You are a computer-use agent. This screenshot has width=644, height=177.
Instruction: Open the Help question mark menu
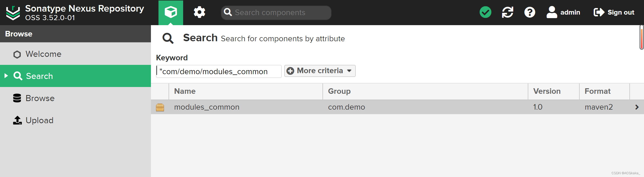(530, 12)
